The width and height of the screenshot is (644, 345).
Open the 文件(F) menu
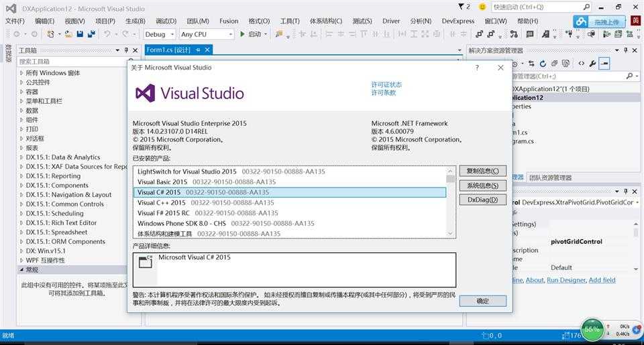click(15, 21)
